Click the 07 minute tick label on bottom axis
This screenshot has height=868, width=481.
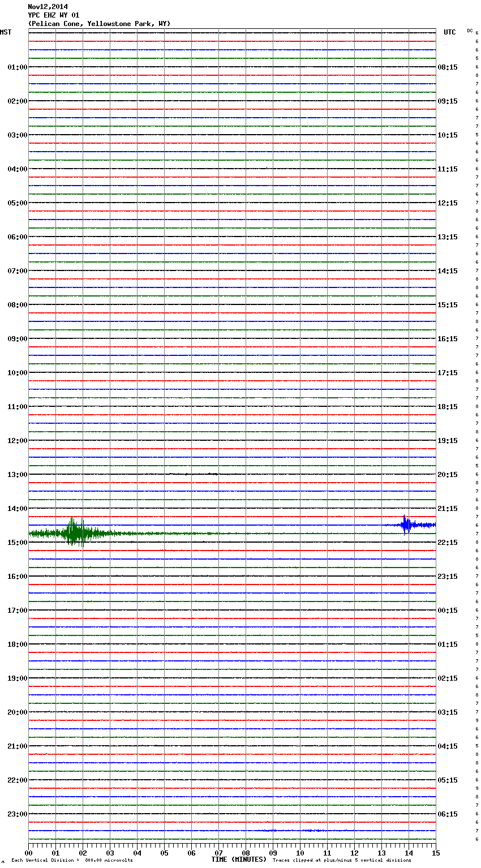pyautogui.click(x=218, y=853)
